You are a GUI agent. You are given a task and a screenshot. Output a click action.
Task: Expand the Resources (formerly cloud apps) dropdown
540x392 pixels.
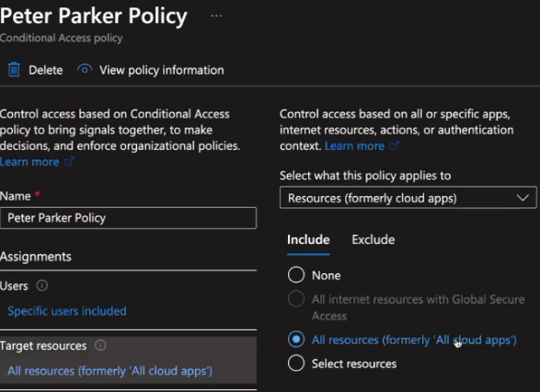pyautogui.click(x=408, y=198)
